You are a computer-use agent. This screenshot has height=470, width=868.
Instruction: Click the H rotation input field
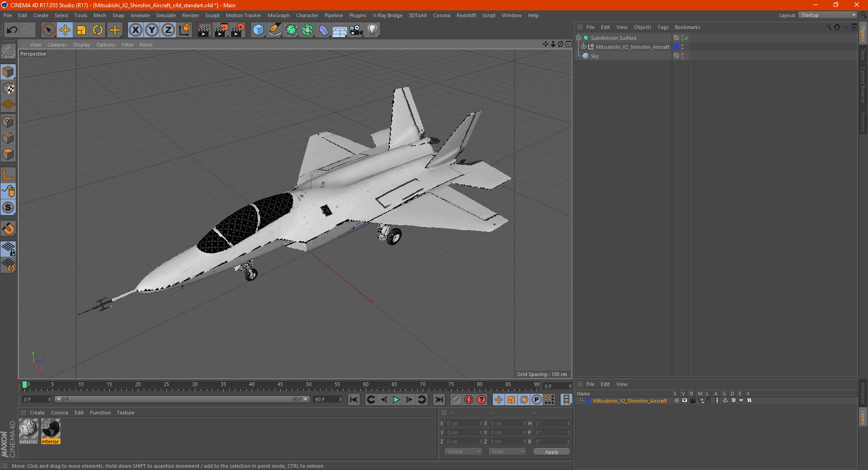(552, 423)
